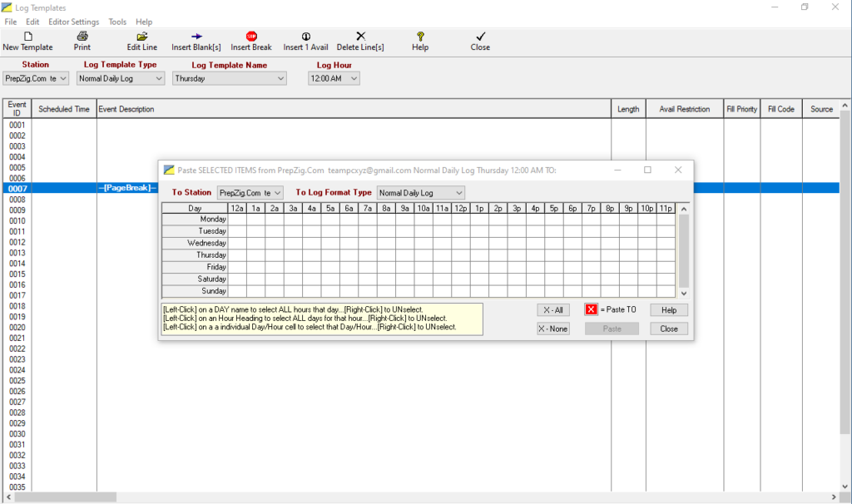Click the day grid scroll down arrow
The image size is (852, 504).
click(x=684, y=293)
